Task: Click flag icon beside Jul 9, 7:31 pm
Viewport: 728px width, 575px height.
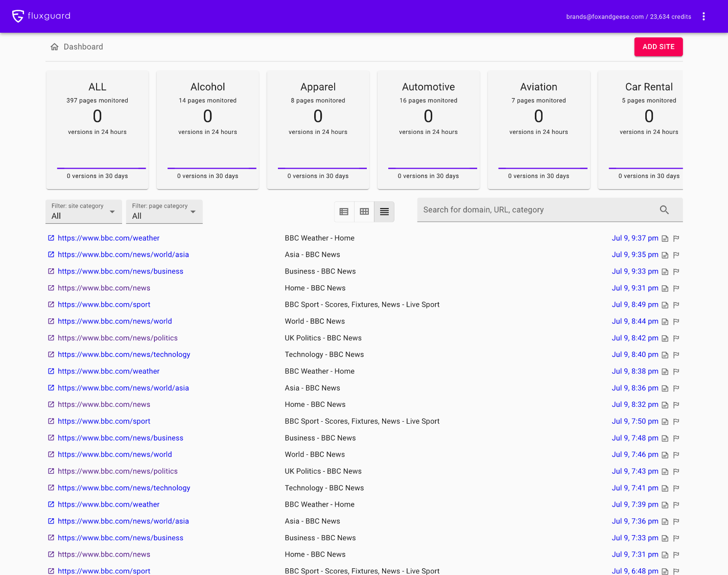Action: click(676, 555)
